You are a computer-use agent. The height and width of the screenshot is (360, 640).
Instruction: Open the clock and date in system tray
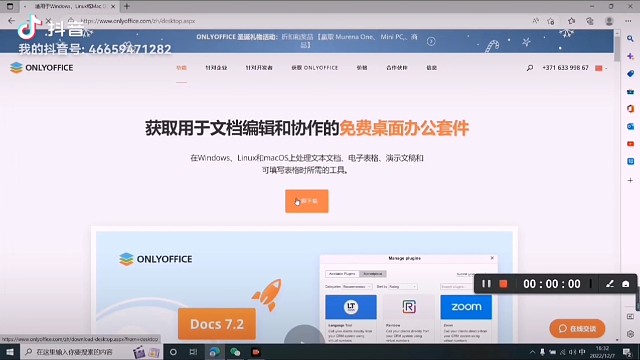click(x=602, y=352)
